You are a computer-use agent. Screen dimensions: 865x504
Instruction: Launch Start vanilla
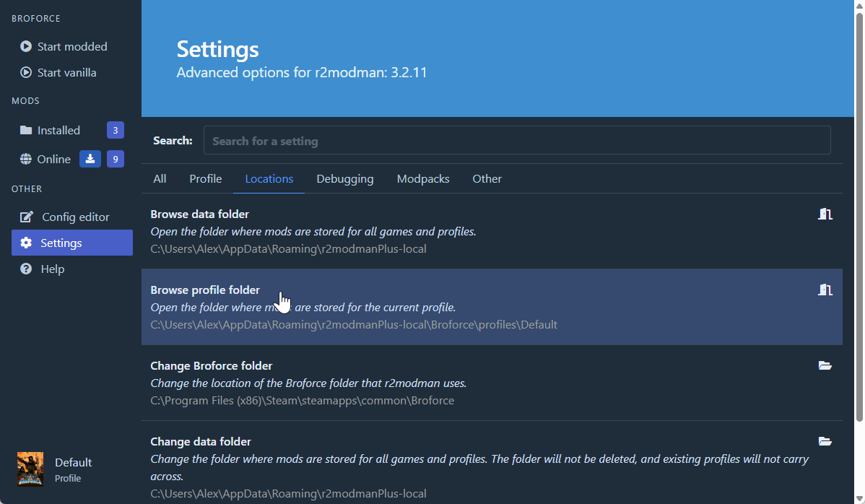pyautogui.click(x=66, y=72)
